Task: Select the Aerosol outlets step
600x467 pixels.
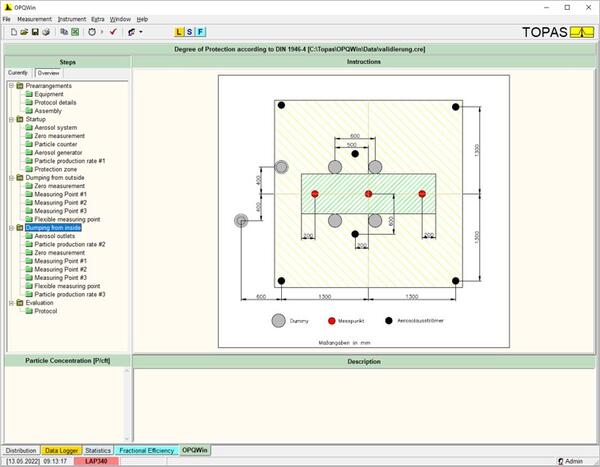Action: coord(54,236)
